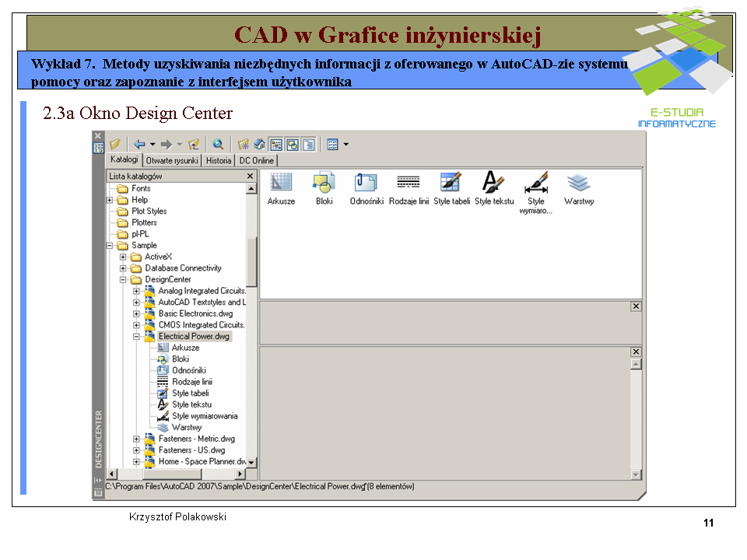Screen dimensions: 747x560
Task: Open the Search magnifier tool
Action: pos(218,144)
